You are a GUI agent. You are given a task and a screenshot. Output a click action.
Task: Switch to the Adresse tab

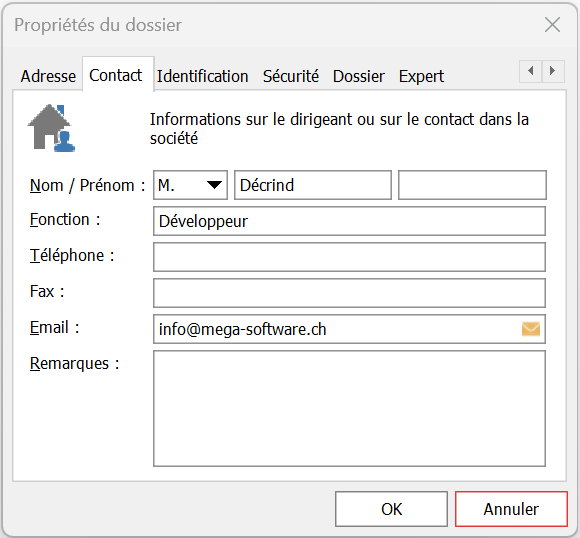[x=48, y=76]
